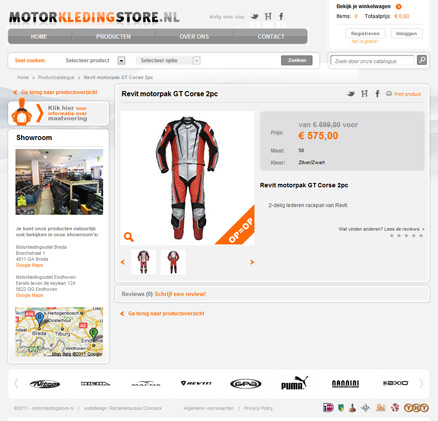Click the orange shopping cart arrow icon

(398, 6)
